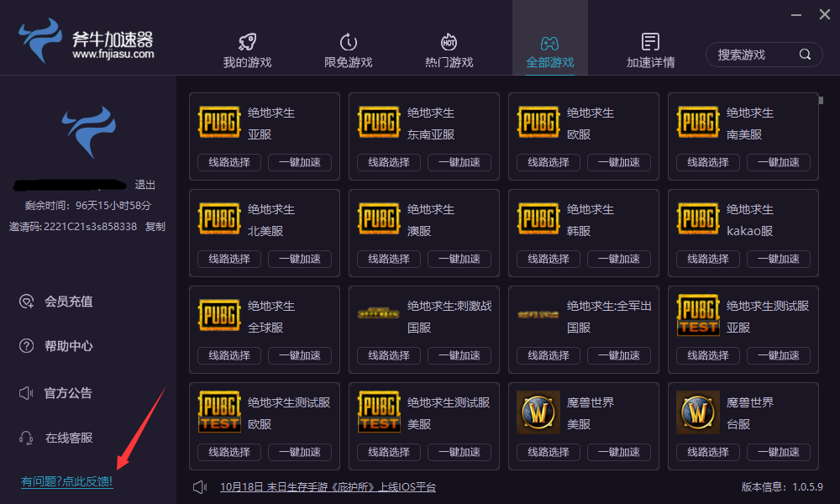This screenshot has height=504, width=840.
Task: Click the magnifier in the search box
Action: point(804,54)
